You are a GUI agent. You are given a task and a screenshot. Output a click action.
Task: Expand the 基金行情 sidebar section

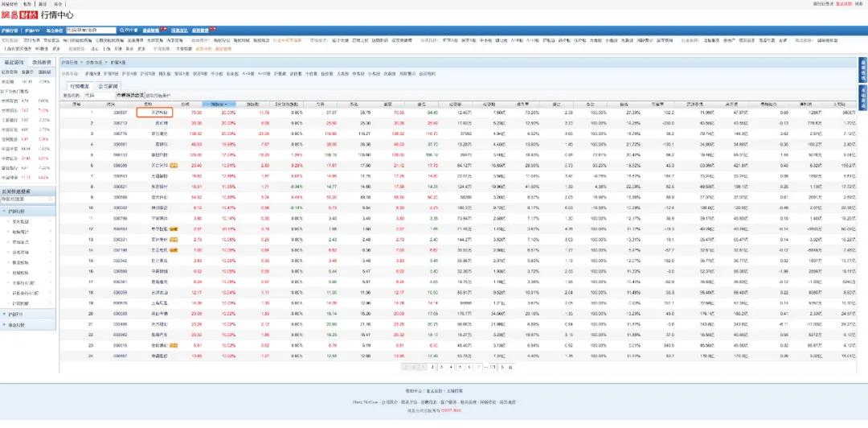pyautogui.click(x=27, y=324)
